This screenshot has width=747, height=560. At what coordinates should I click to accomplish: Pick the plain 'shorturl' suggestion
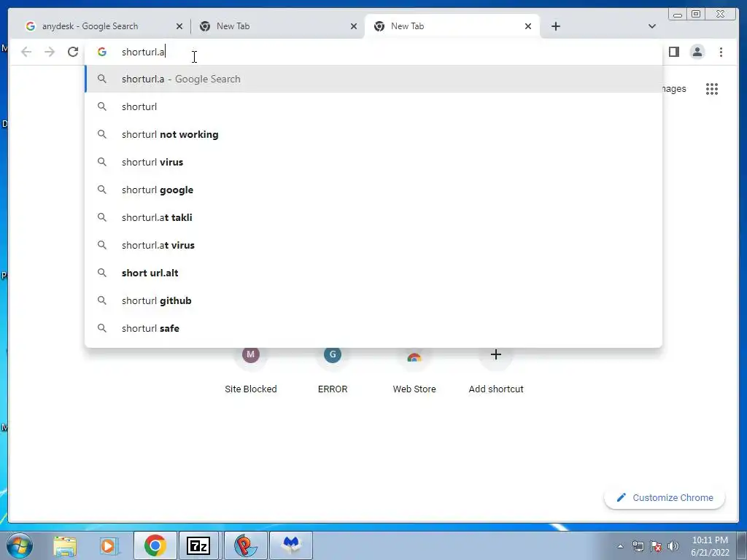click(x=373, y=106)
